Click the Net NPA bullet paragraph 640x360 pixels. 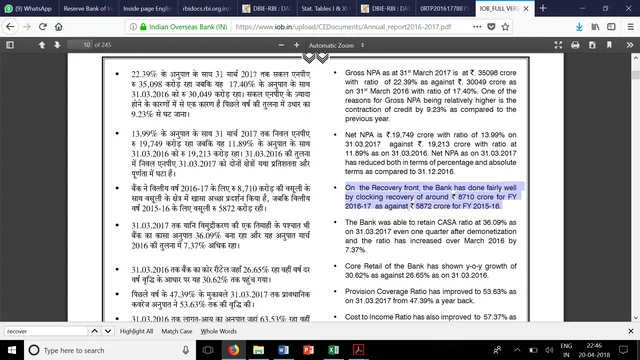tap(431, 153)
